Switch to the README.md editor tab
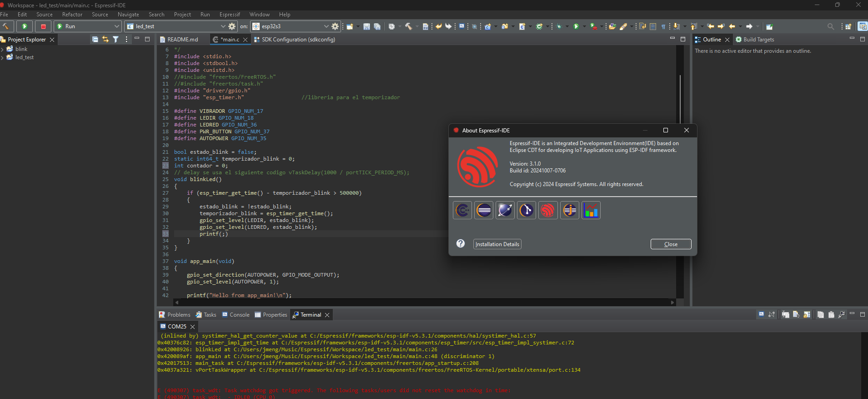This screenshot has height=399, width=868. click(182, 40)
